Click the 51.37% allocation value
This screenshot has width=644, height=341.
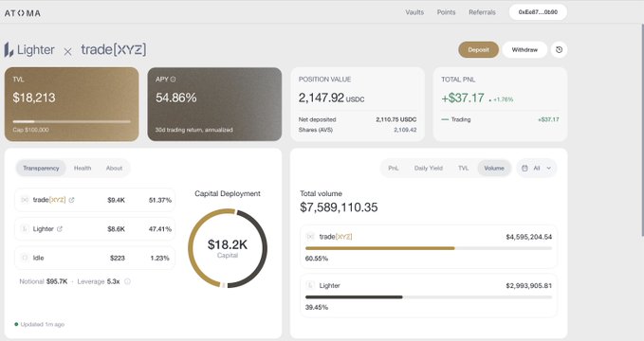(160, 200)
